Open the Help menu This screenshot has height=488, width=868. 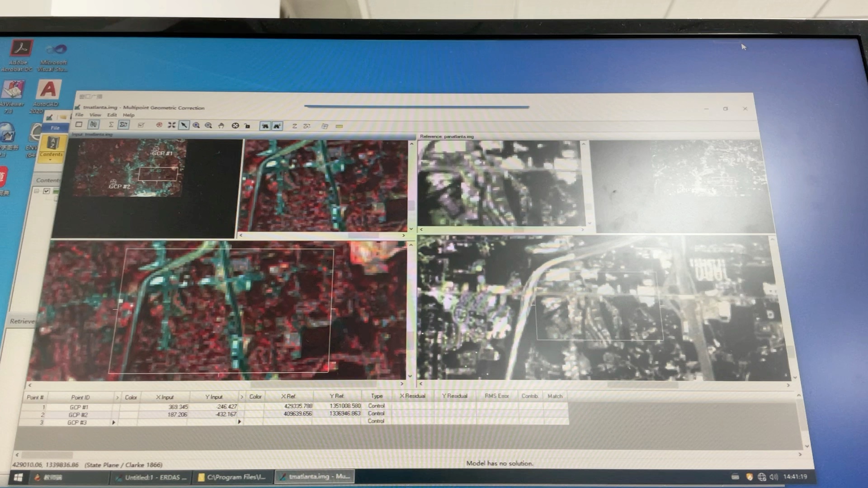[128, 115]
